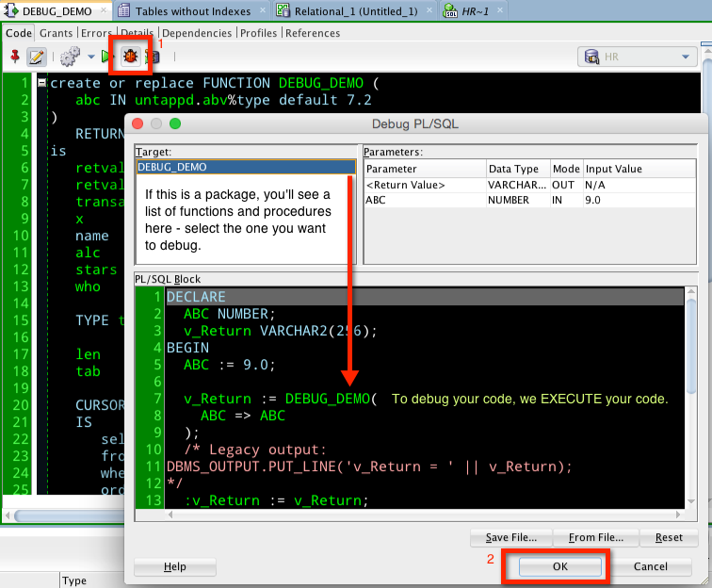The height and width of the screenshot is (588, 712).
Task: Click the NUMBER data type cell
Action: pos(518,200)
